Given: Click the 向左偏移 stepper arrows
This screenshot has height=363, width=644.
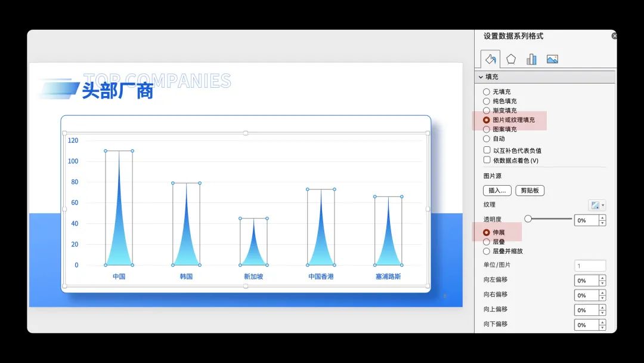Looking at the screenshot, I should pos(602,281).
